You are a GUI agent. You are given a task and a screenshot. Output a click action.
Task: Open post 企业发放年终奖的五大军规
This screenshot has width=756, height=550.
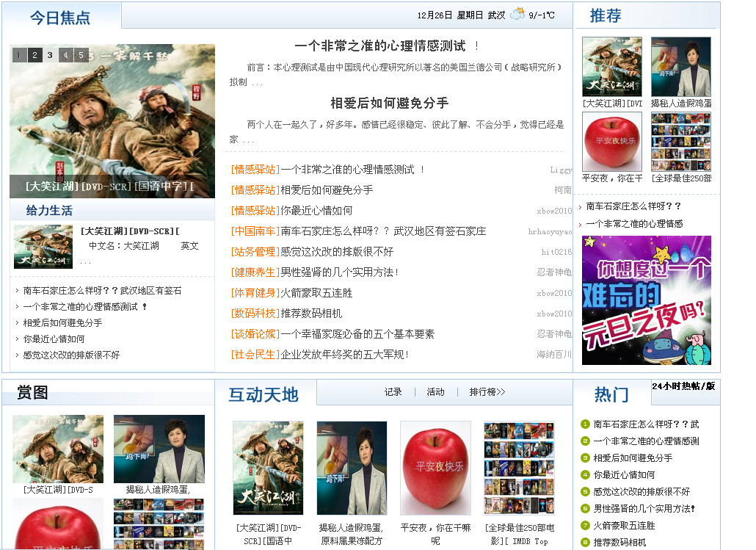click(x=345, y=355)
